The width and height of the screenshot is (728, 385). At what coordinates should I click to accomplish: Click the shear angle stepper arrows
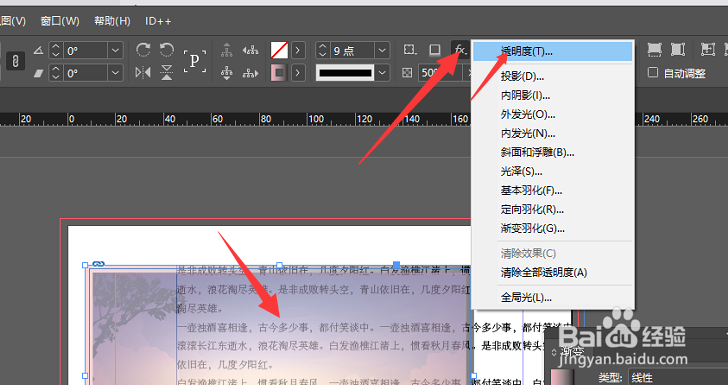pos(56,73)
